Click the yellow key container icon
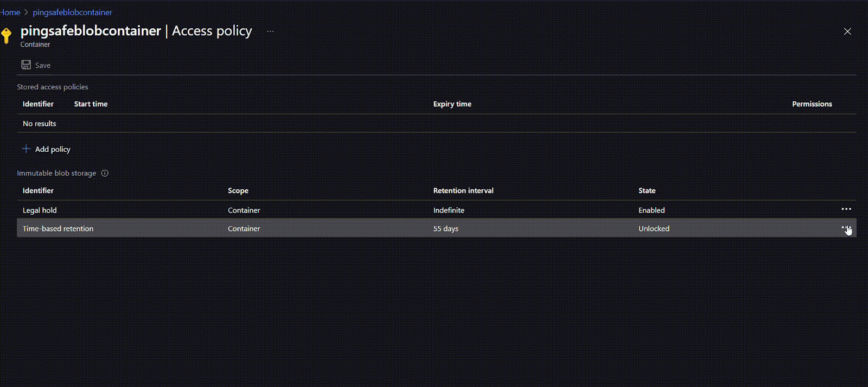This screenshot has height=387, width=868. point(7,35)
